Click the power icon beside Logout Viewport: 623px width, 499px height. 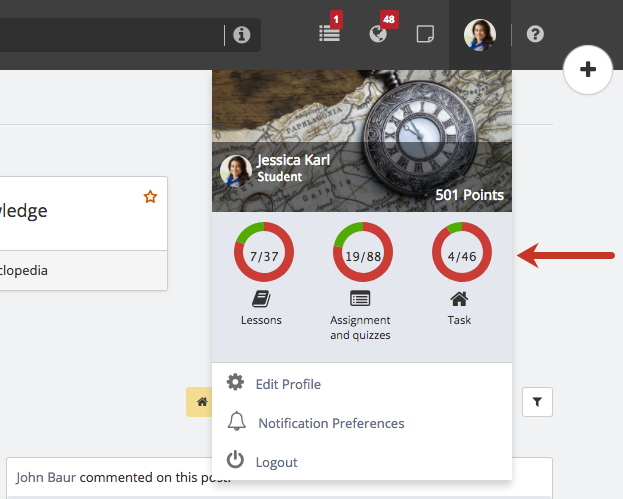[x=235, y=459]
